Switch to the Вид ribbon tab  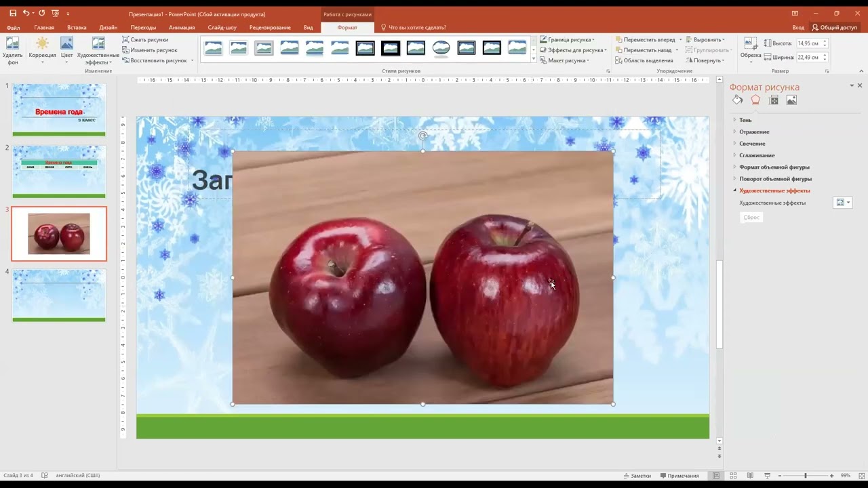pos(309,28)
